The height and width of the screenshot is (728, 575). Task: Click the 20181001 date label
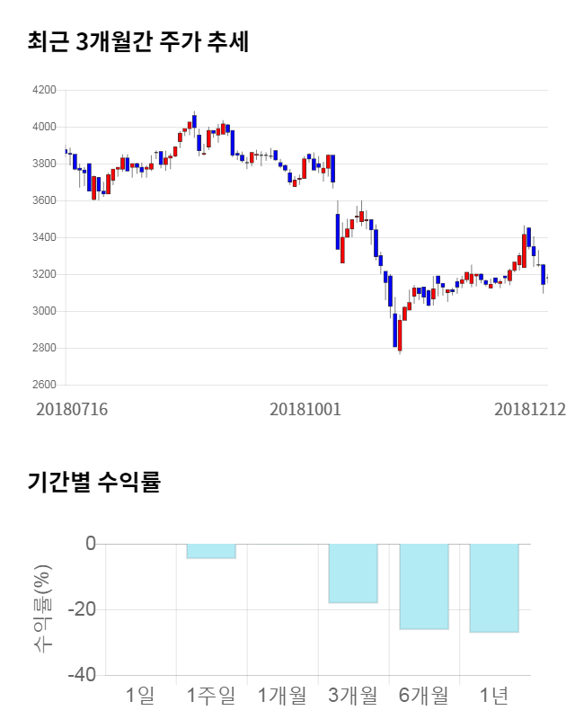pos(305,409)
